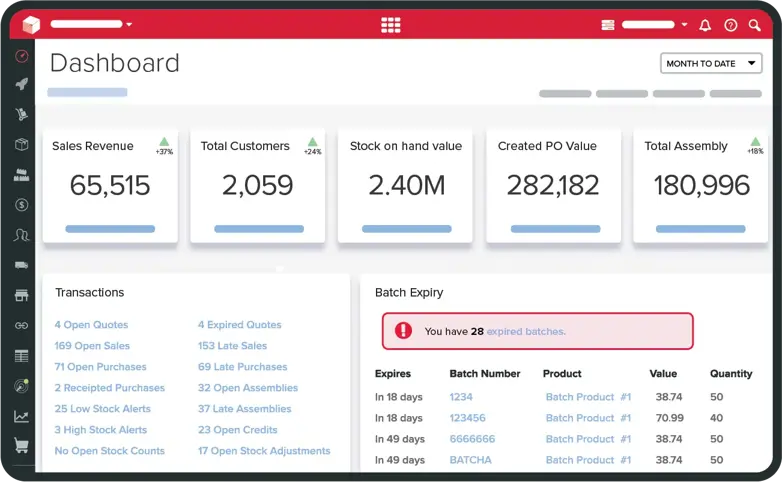
Task: Click the Stock on hand value blue bar
Action: (x=406, y=229)
